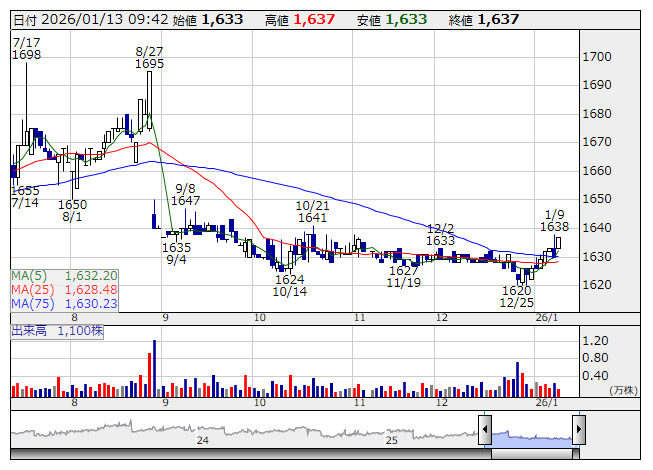The image size is (653, 470).
Task: Click the tallest volume bar near September
Action: pyautogui.click(x=154, y=367)
